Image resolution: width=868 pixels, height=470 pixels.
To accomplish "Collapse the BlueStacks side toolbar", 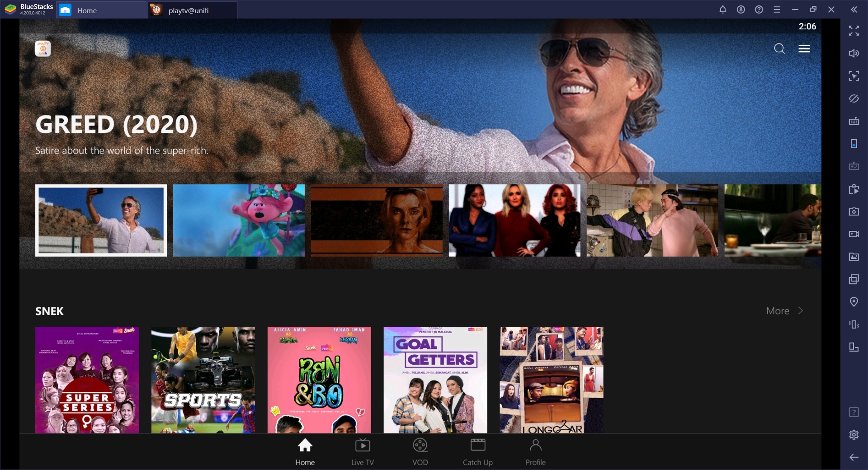I will coord(854,9).
